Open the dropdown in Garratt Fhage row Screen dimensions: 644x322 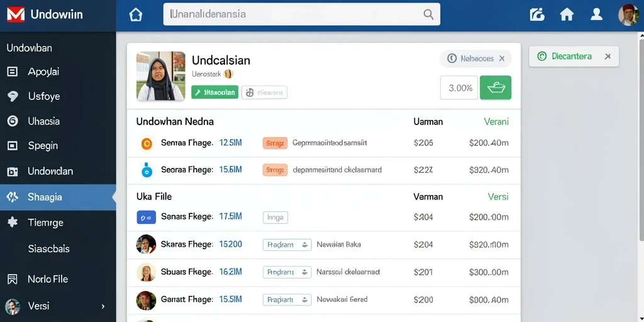[287, 300]
